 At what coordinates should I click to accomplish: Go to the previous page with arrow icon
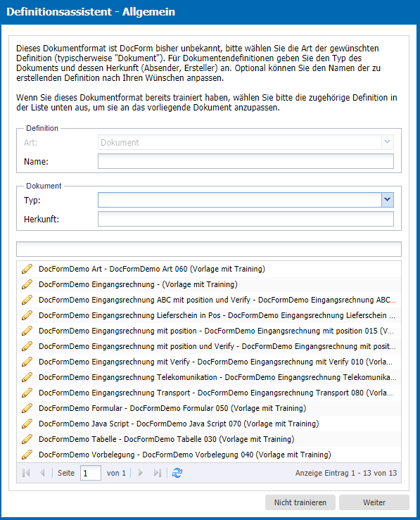(x=42, y=473)
